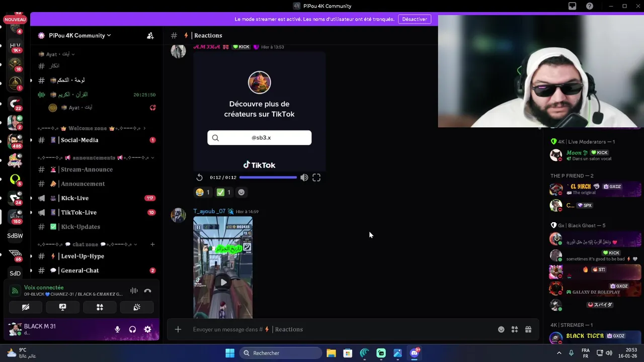Click the attachment plus icon in message bar
644x362 pixels.
pos(178,329)
